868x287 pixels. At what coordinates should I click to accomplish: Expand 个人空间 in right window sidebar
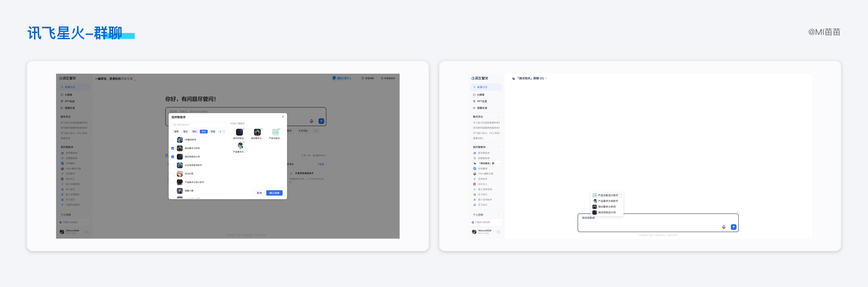pos(499,215)
